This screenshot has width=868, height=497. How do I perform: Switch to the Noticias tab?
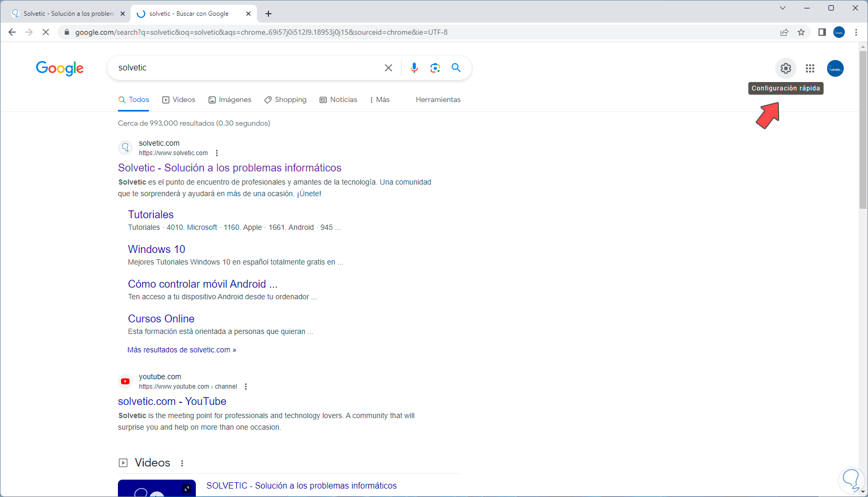click(338, 100)
